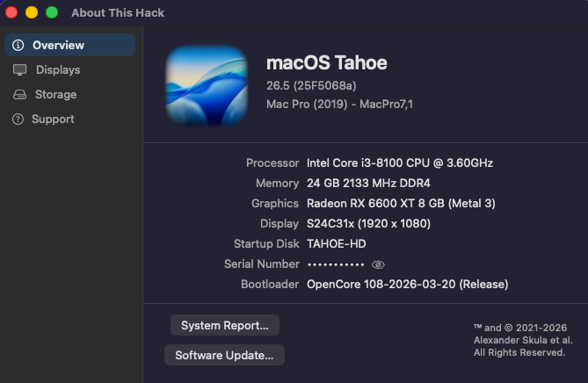Click the Displays monitor icon

tap(19, 69)
